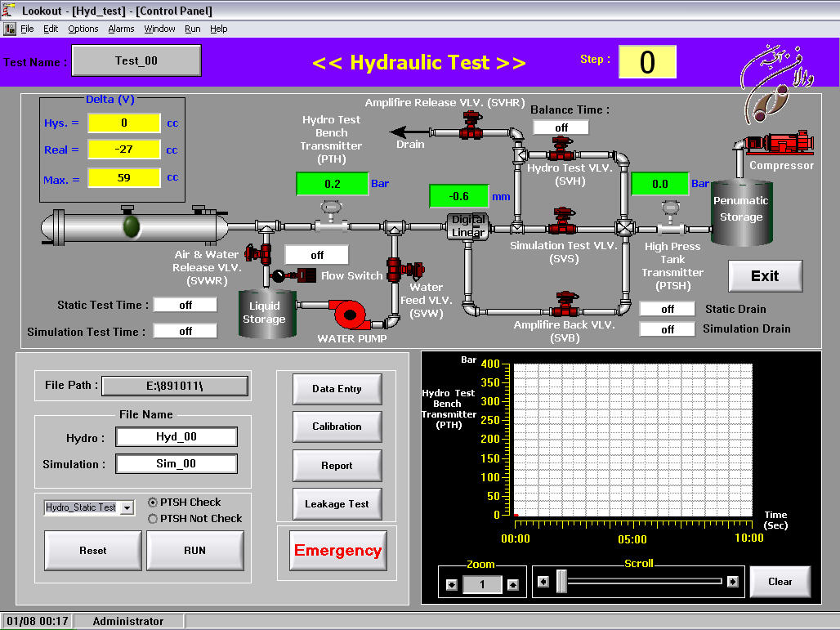Click the Amplifire Back valve (SVB) icon
The image size is (840, 630).
(x=564, y=305)
